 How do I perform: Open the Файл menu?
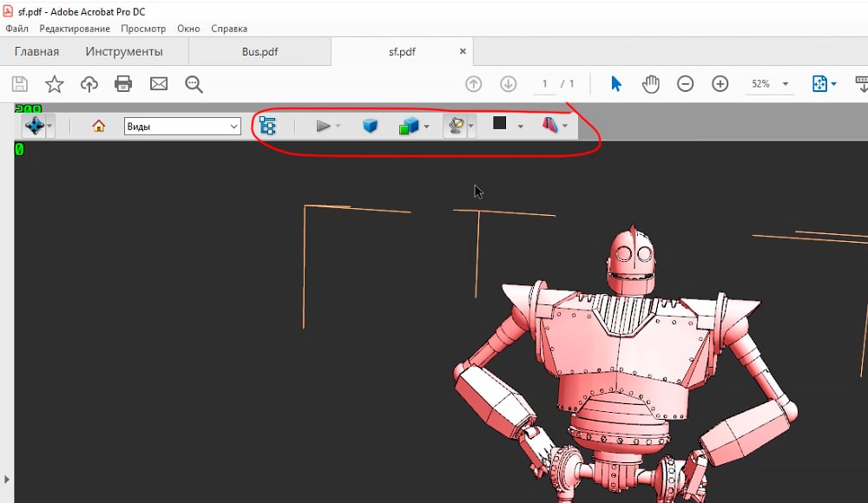(16, 29)
